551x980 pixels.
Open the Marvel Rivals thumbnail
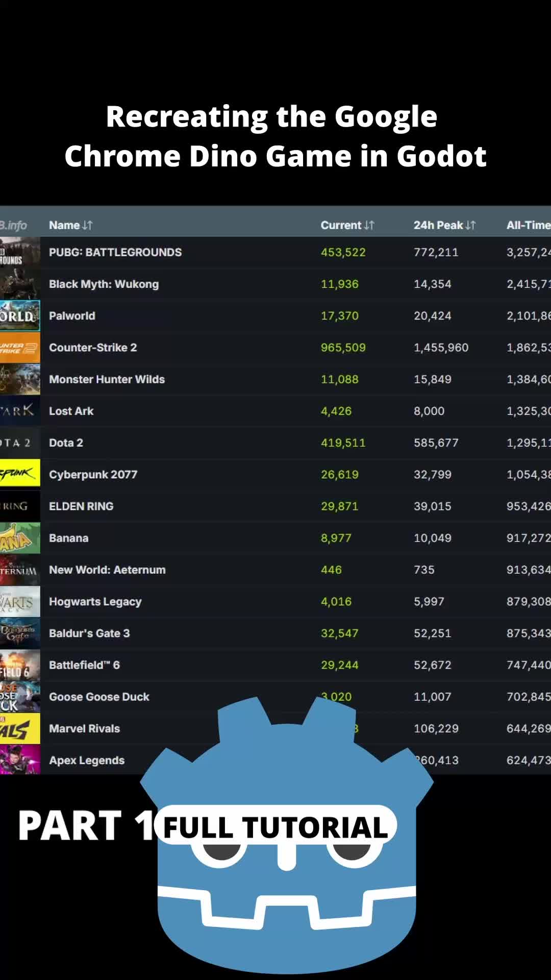20,728
